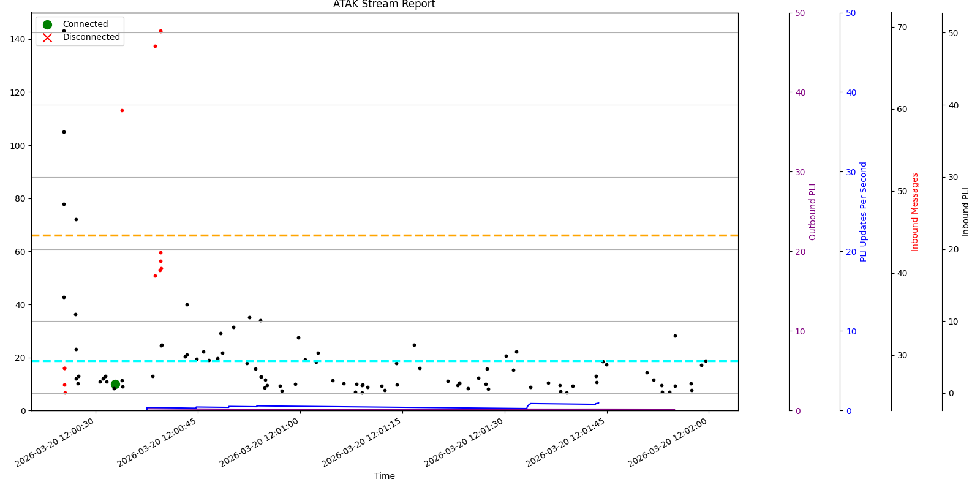
Task: Click the purple "Outbound PLI" axis label
Action: 813,212
